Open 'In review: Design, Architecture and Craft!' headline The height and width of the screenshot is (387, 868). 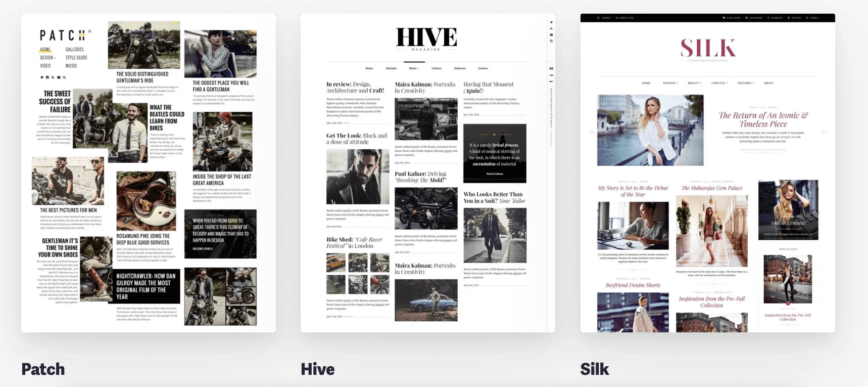[x=355, y=87]
